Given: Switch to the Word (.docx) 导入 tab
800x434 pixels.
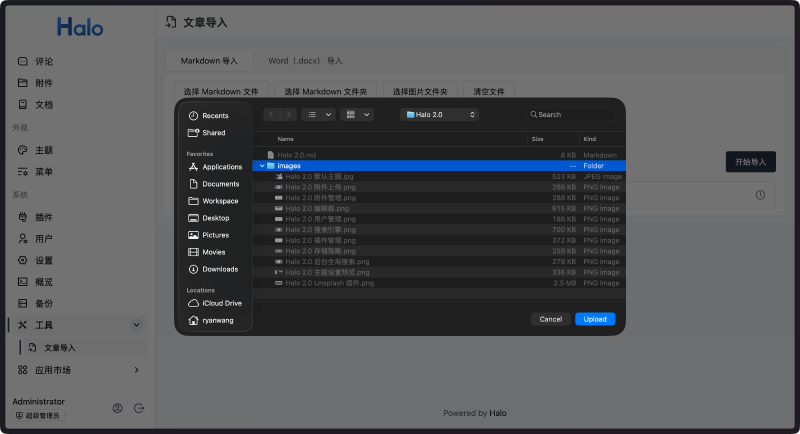Looking at the screenshot, I should pos(305,61).
